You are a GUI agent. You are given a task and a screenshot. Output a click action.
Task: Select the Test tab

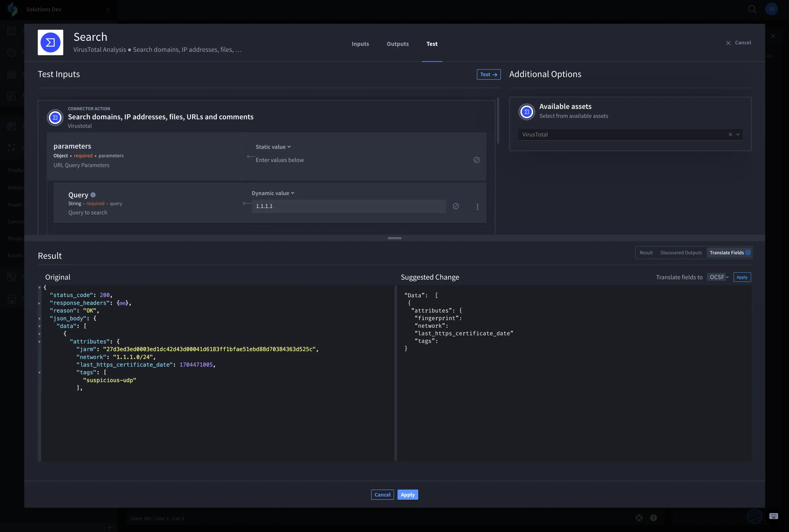coord(432,44)
